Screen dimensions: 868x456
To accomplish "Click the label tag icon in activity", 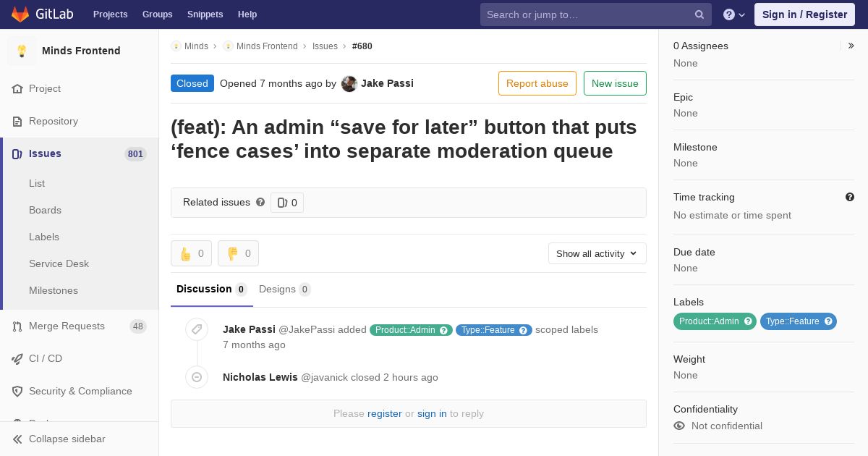I will 197,329.
